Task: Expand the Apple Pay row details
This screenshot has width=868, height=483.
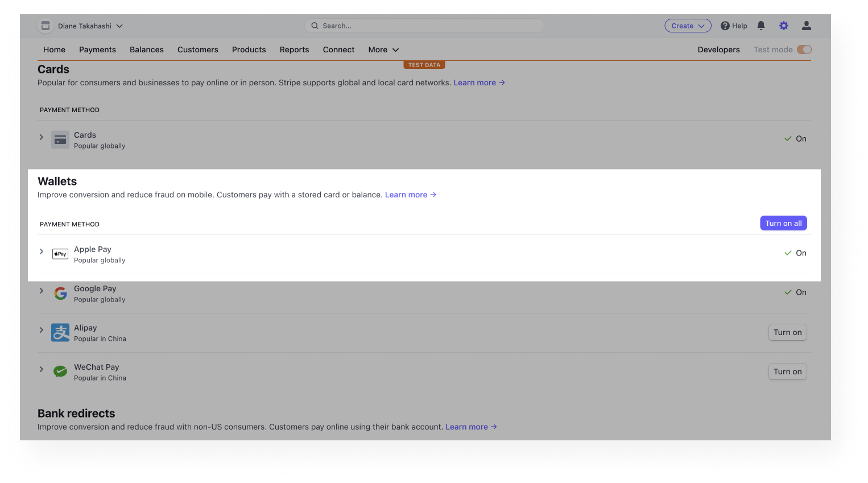Action: 41,251
